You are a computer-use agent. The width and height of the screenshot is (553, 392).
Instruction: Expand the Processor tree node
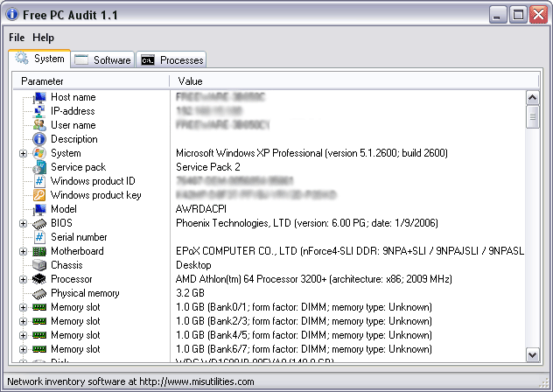pos(23,279)
